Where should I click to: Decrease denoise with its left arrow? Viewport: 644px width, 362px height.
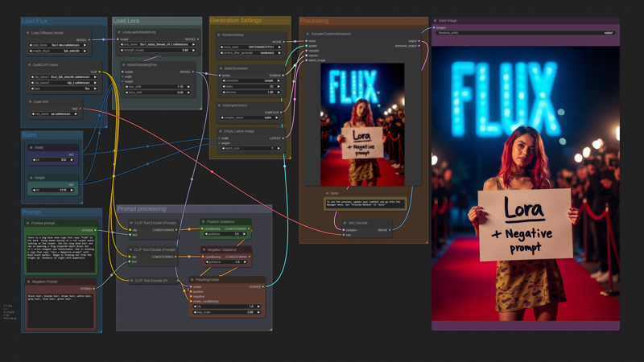pos(224,93)
